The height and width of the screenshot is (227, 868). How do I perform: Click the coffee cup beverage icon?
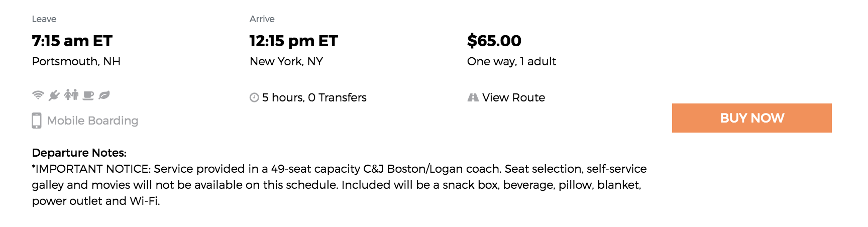pos(88,95)
